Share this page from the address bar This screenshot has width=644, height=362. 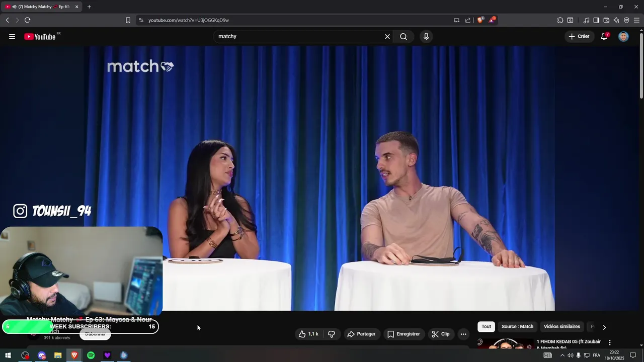tap(468, 20)
